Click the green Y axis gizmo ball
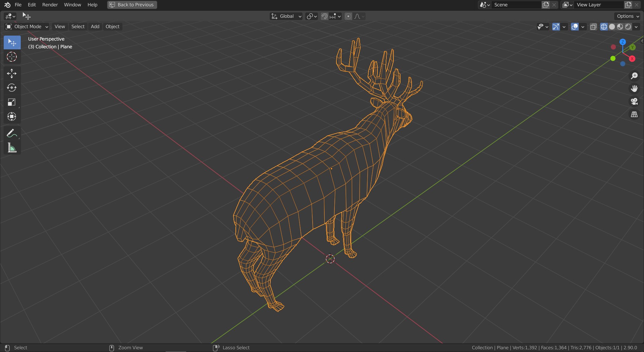Screen dimensions: 644x352 (x=633, y=47)
